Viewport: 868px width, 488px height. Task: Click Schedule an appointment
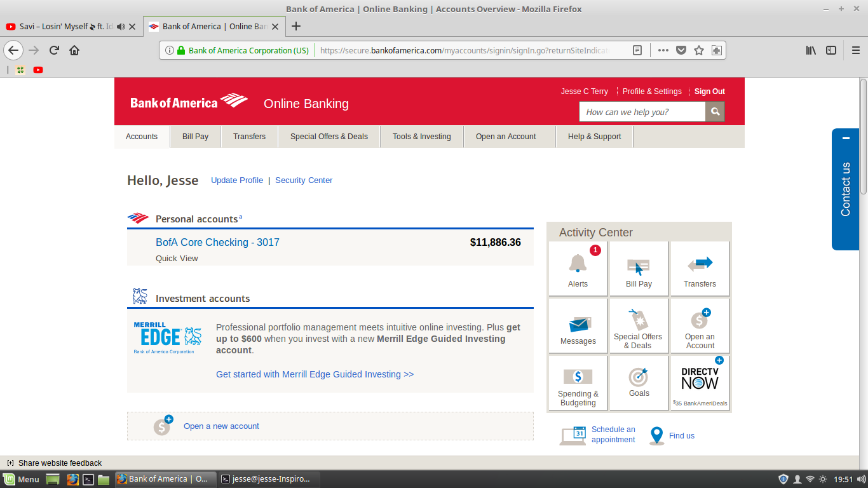coord(613,435)
